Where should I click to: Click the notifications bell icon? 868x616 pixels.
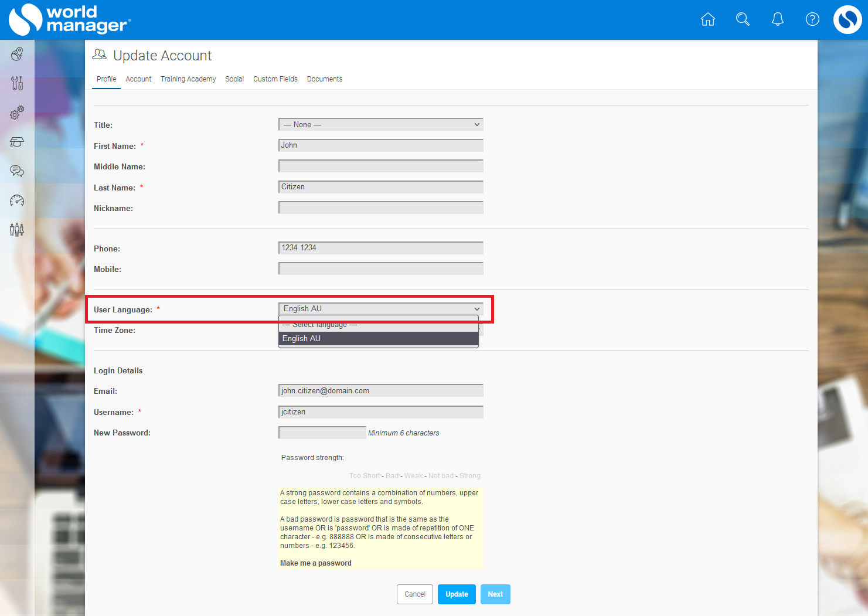pos(778,19)
